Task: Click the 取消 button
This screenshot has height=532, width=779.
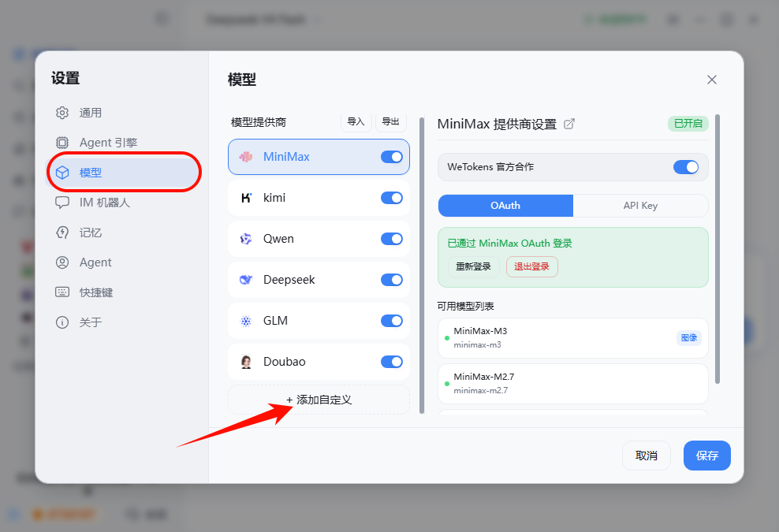Action: coord(647,456)
